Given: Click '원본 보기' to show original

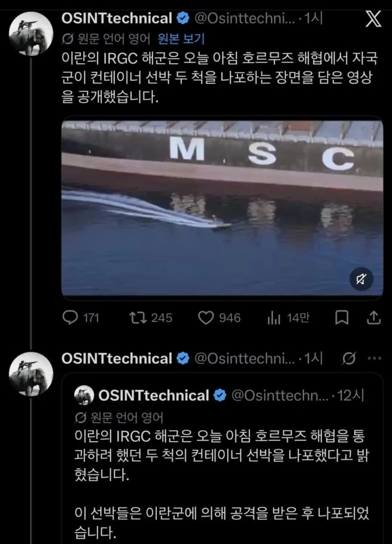Looking at the screenshot, I should pyautogui.click(x=181, y=38).
